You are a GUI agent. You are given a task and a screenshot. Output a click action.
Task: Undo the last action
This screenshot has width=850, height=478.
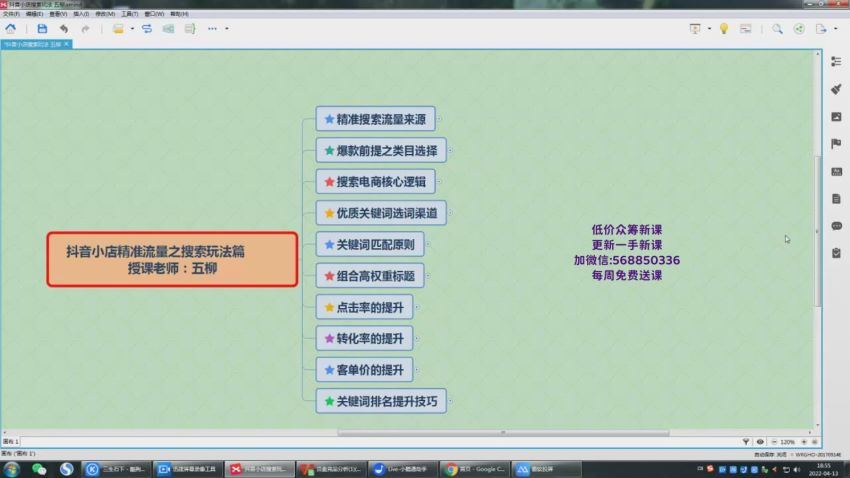point(64,29)
